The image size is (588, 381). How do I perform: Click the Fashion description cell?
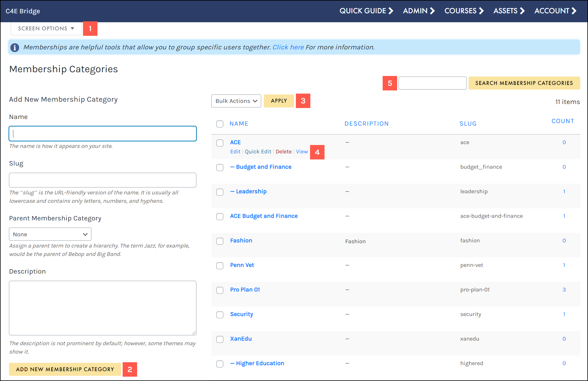(355, 241)
